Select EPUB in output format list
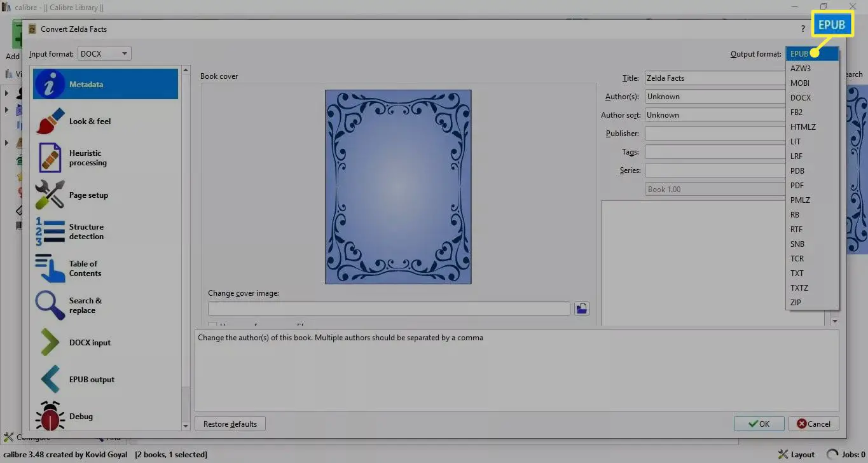Screen dimensions: 868x463 (x=812, y=54)
